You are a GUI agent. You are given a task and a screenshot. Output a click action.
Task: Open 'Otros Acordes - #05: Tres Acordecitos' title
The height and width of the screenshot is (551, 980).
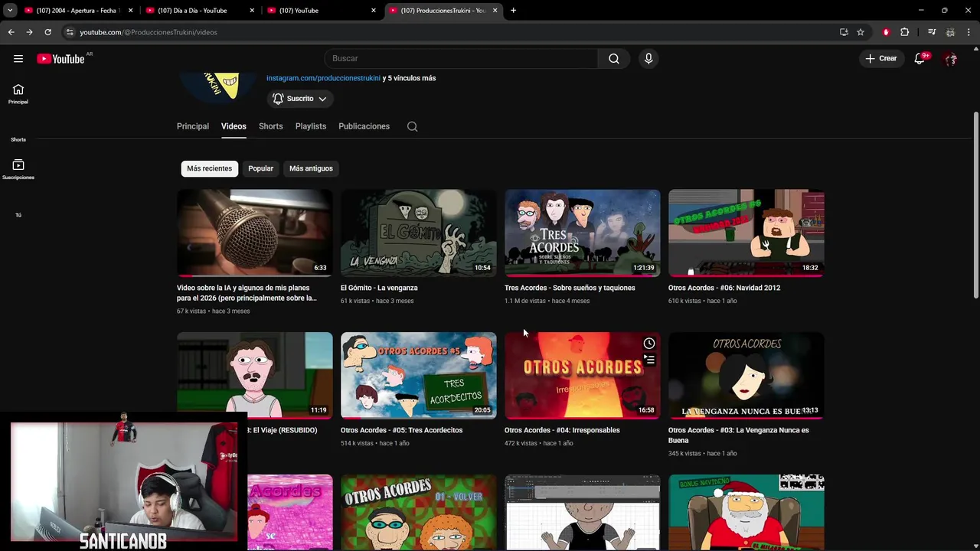pos(401,430)
